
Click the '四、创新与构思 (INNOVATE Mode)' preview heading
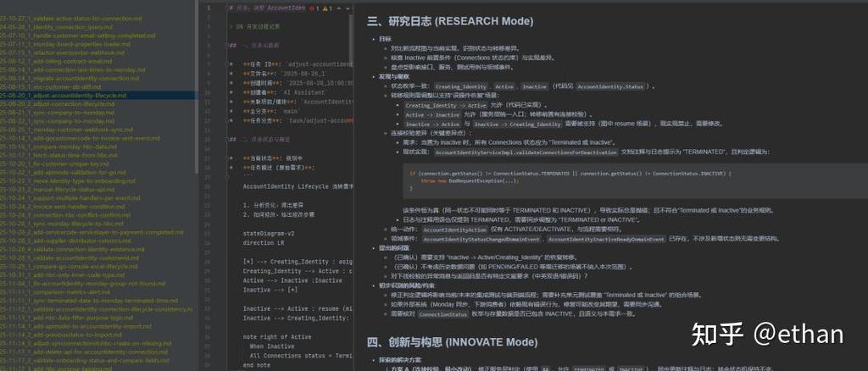tap(453, 342)
